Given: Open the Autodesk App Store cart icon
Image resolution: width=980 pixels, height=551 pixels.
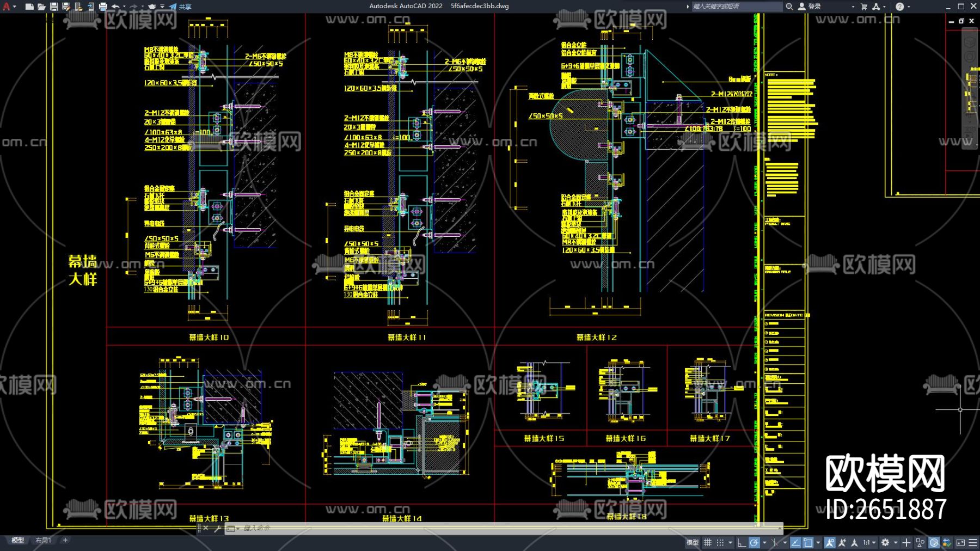Looking at the screenshot, I should 864,7.
